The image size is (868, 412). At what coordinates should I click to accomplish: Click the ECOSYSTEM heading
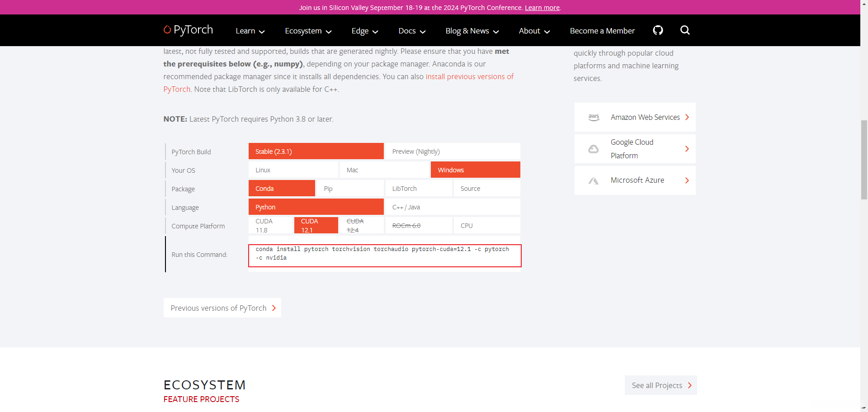204,385
